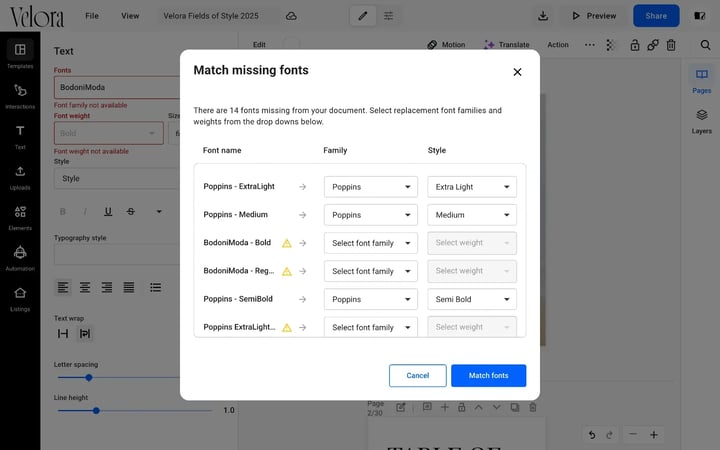This screenshot has height=450, width=720.
Task: Click the Preview button
Action: click(594, 16)
